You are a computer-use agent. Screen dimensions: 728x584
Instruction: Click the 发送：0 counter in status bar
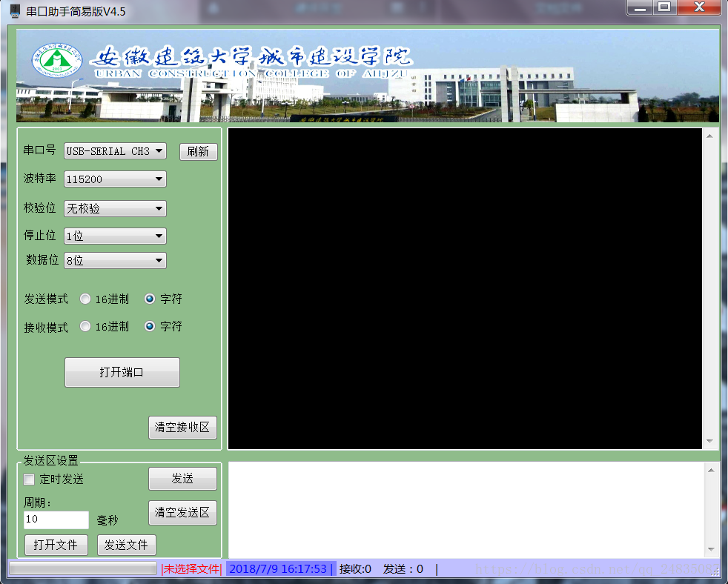pos(403,569)
